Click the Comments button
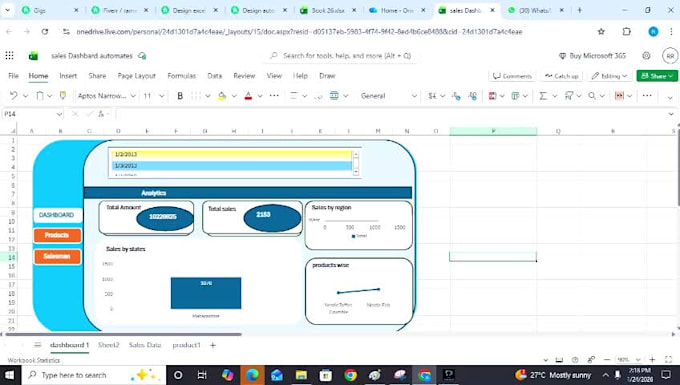The image size is (680, 385). click(x=512, y=76)
